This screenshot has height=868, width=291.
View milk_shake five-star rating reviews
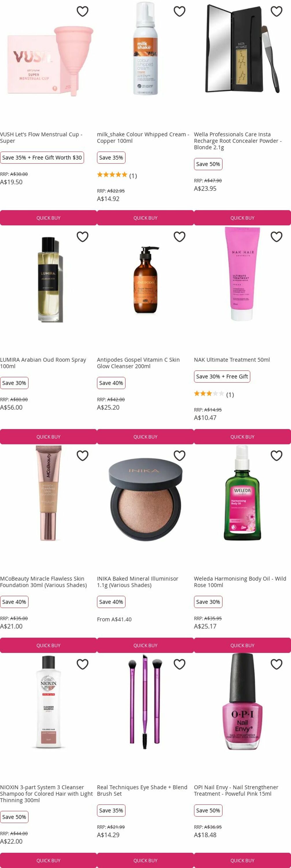tap(117, 175)
